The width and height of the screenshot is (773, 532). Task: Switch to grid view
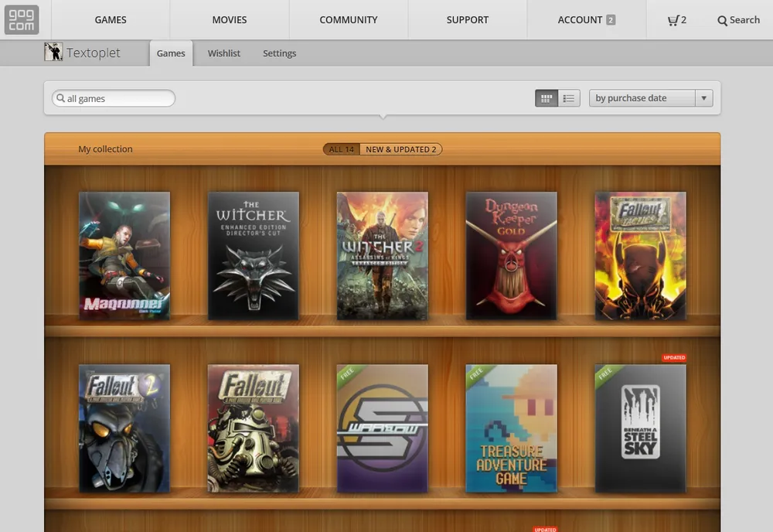547,98
